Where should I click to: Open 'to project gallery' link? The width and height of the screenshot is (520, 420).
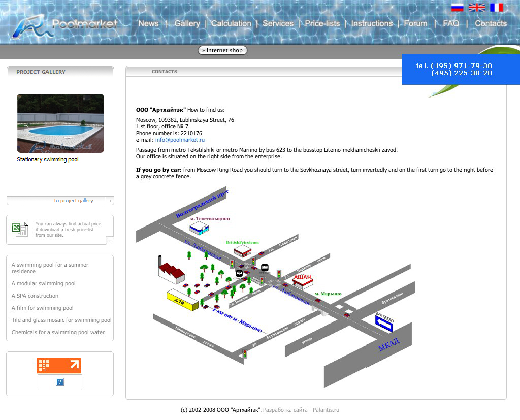click(x=74, y=201)
